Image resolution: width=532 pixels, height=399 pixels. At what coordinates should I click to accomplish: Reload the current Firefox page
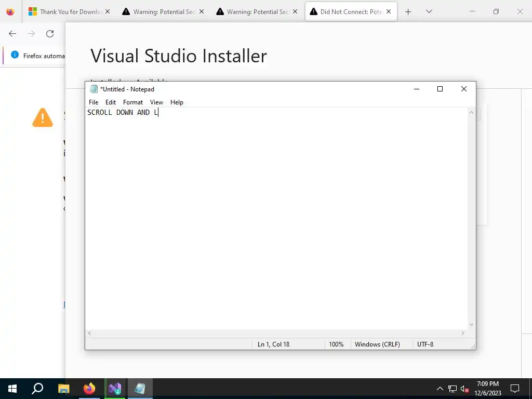point(50,34)
